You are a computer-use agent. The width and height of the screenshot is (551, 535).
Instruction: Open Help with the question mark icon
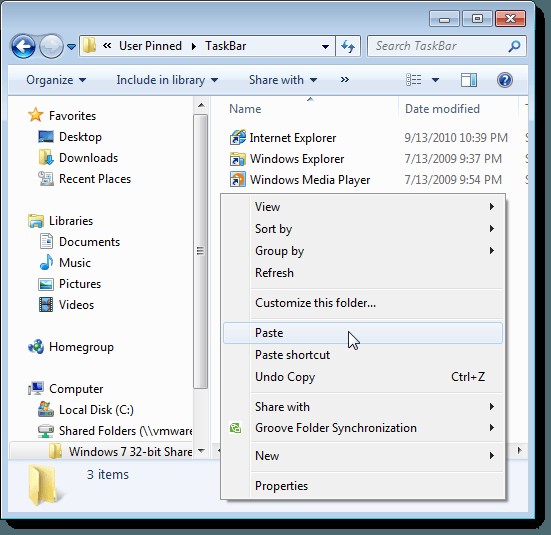505,80
